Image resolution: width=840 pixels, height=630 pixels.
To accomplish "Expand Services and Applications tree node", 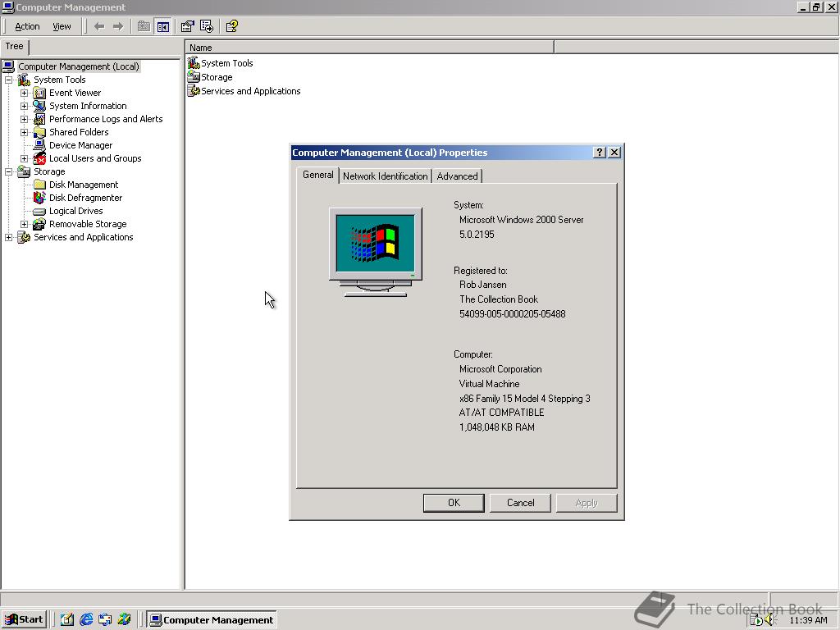I will point(8,237).
